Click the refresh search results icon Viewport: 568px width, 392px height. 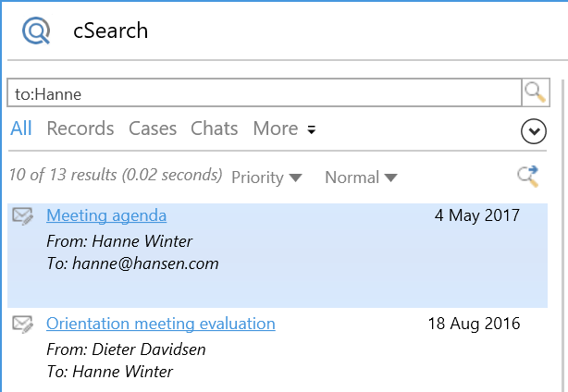coord(528,177)
